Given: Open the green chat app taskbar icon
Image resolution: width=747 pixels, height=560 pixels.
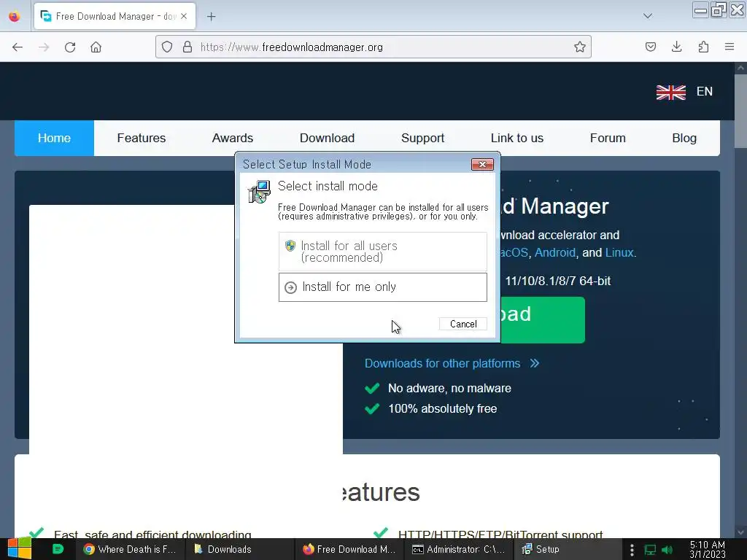Looking at the screenshot, I should click(58, 549).
